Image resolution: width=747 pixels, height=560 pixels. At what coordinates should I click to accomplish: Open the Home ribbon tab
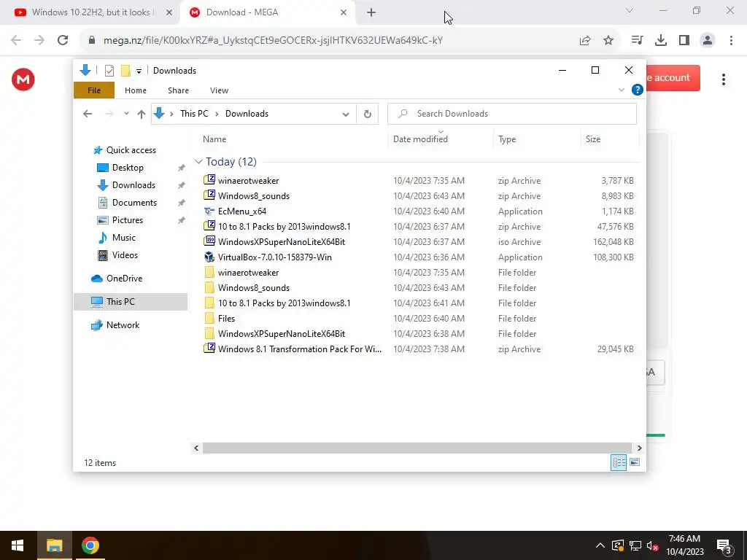[135, 90]
